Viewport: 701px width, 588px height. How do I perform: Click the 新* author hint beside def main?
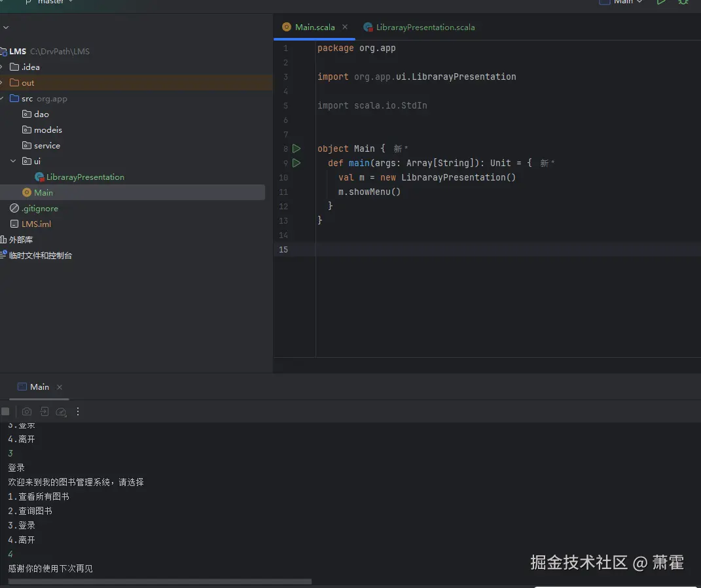click(x=547, y=163)
